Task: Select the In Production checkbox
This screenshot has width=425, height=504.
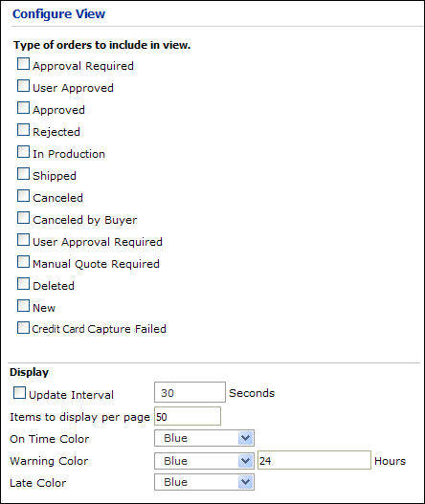Action: [23, 152]
